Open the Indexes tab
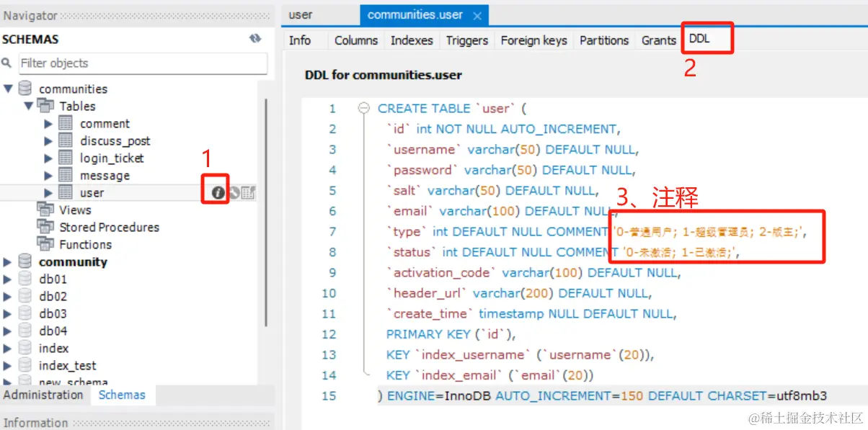Screen dimensions: 868x430 coord(412,40)
